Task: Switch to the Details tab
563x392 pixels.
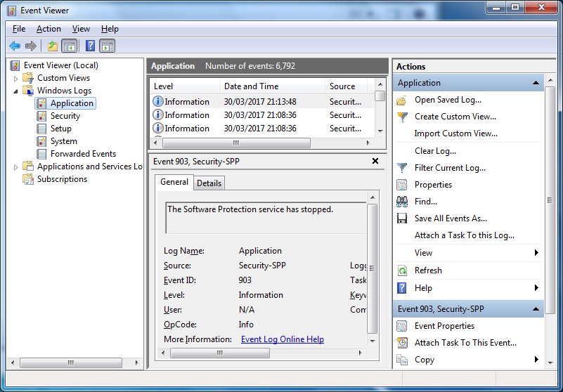Action: pyautogui.click(x=209, y=183)
